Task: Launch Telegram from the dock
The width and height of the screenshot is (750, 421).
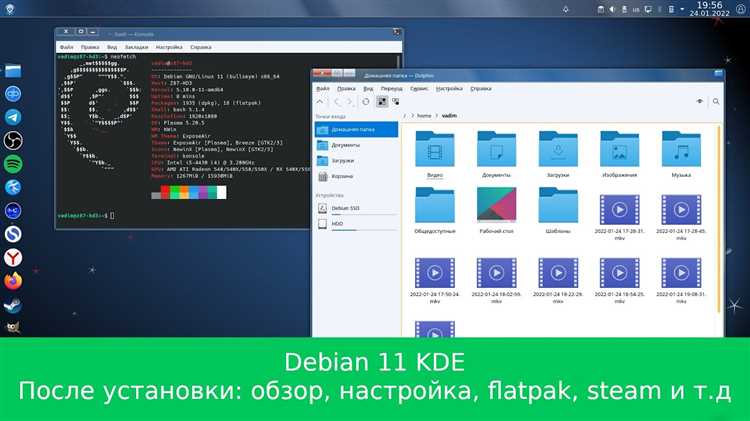Action: (x=13, y=117)
